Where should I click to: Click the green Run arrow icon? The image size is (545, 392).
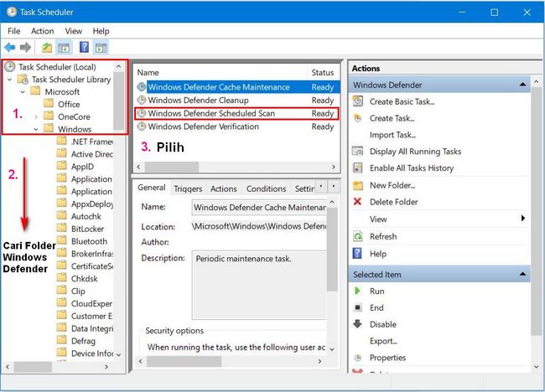[357, 291]
